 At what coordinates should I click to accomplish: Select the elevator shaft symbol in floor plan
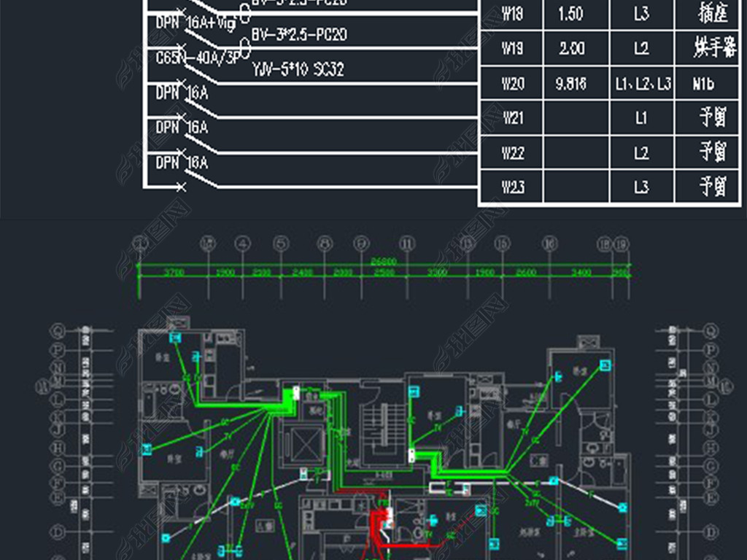[300, 443]
